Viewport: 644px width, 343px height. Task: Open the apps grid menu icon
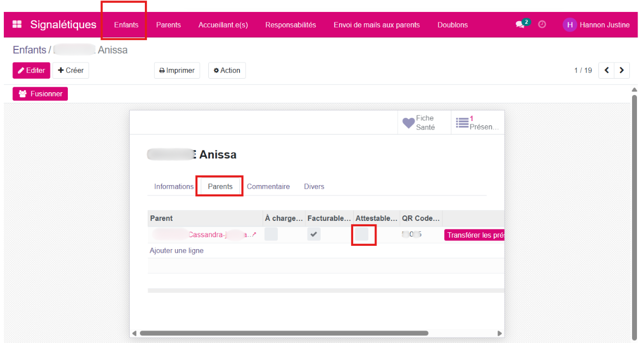point(17,24)
